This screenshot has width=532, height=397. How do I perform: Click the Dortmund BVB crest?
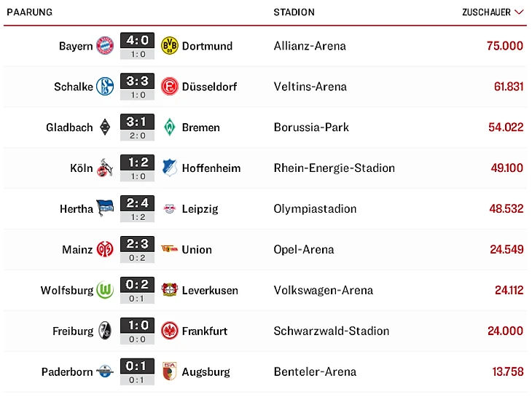[x=169, y=46]
